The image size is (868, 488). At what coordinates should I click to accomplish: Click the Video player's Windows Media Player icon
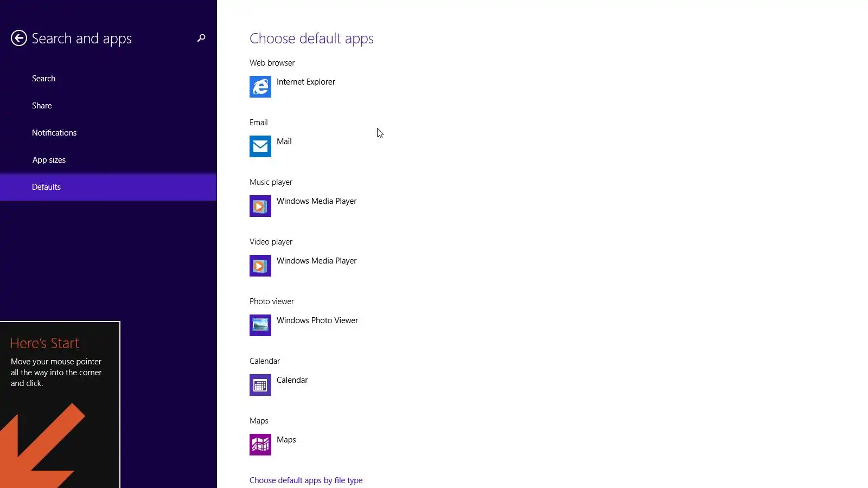(x=260, y=266)
